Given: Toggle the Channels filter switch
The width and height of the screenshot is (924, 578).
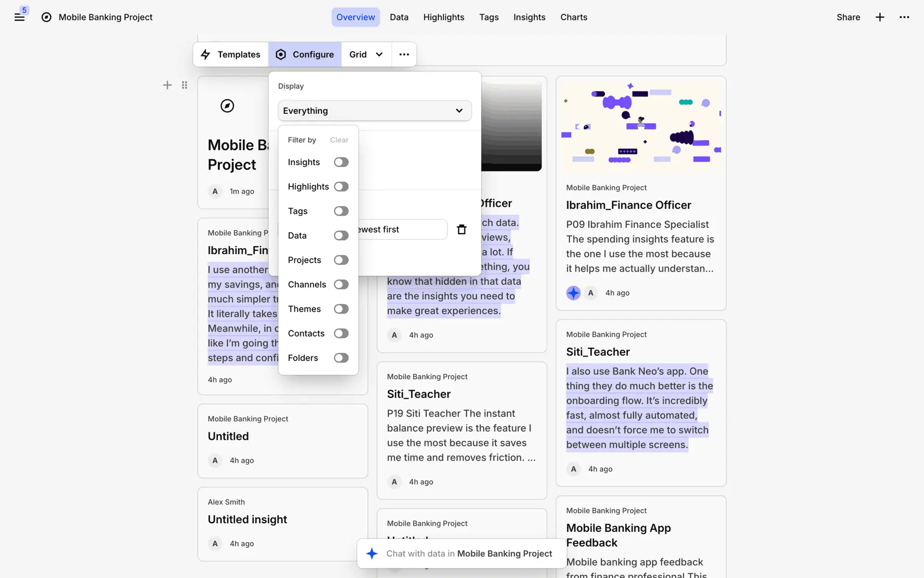Looking at the screenshot, I should pos(341,285).
